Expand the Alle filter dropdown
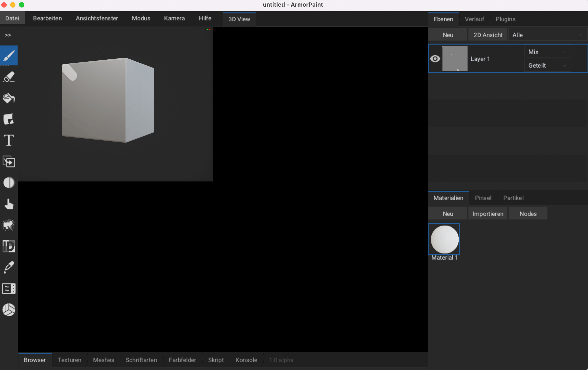588x370 pixels. click(548, 34)
